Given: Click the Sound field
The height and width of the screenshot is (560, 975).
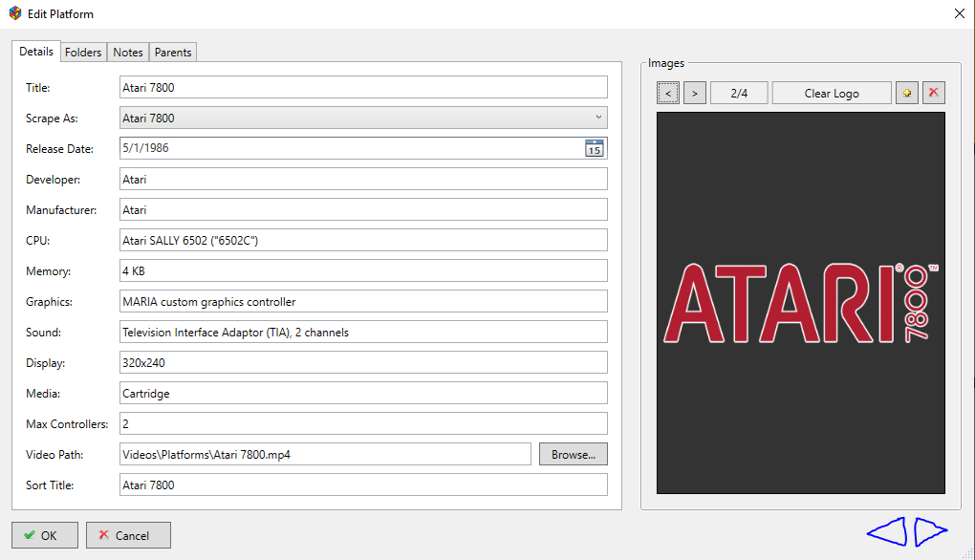Looking at the screenshot, I should (363, 332).
